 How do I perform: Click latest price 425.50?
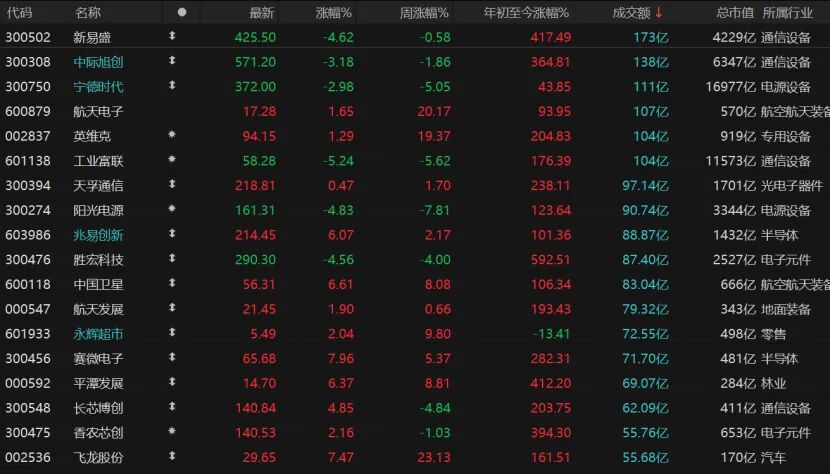[x=255, y=37]
